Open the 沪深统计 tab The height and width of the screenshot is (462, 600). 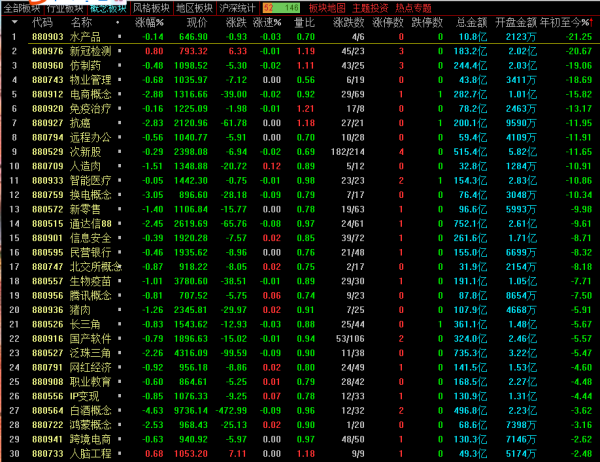(236, 7)
